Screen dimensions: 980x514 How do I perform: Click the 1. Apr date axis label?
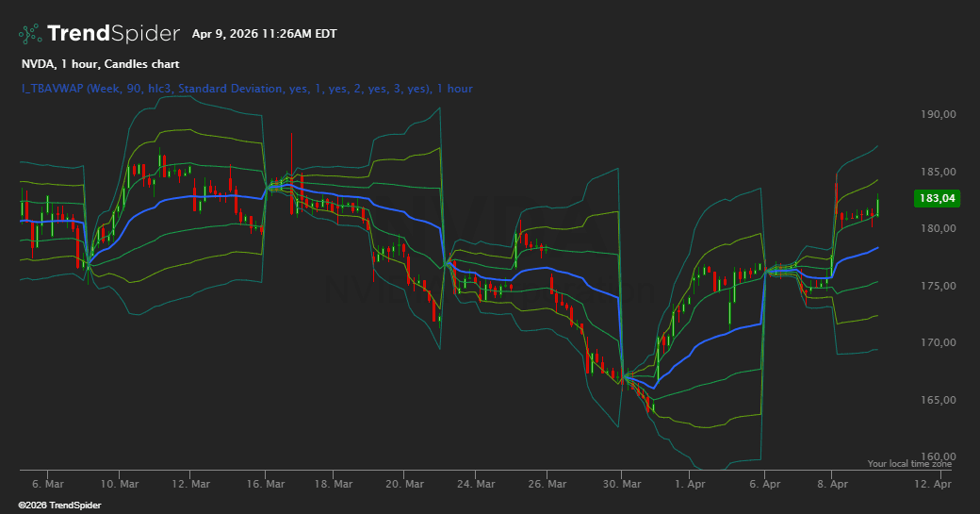click(690, 484)
